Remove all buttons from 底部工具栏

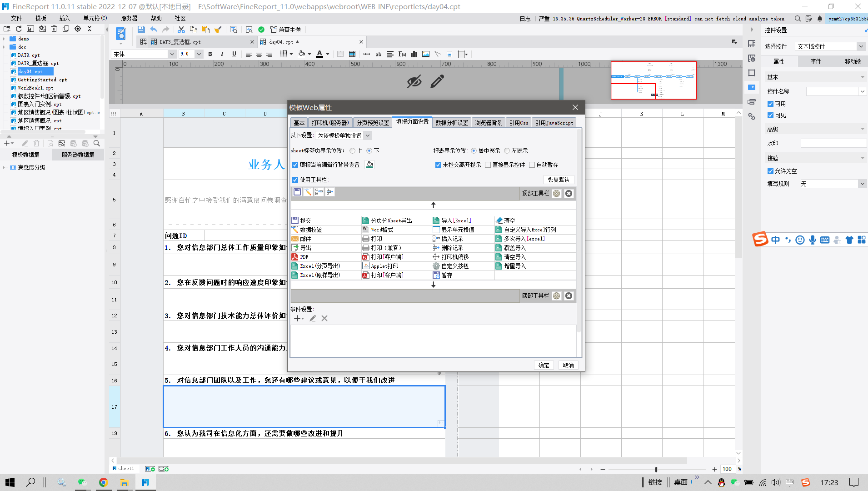tap(569, 296)
